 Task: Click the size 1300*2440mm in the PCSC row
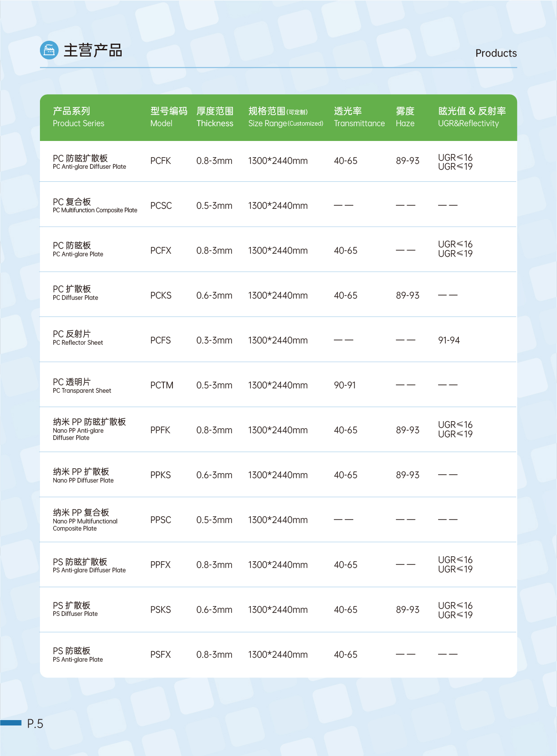click(x=278, y=206)
